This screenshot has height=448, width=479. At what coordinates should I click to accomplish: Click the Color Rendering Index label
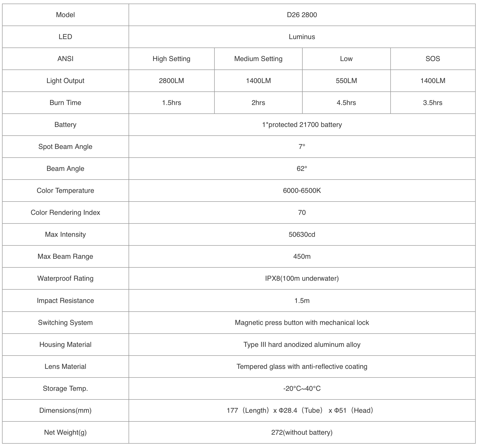point(65,213)
